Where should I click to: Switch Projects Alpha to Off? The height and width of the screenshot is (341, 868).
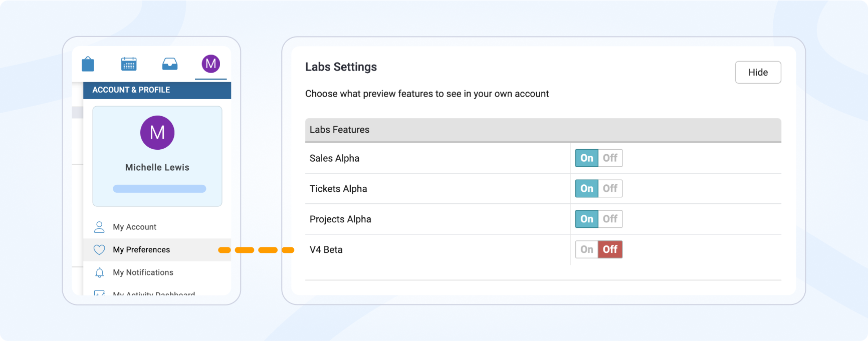coord(610,219)
